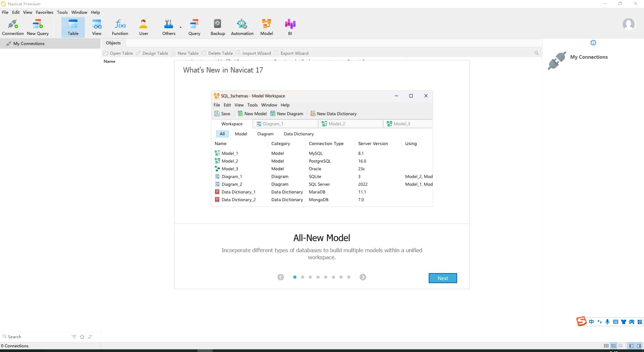The image size is (644, 352).
Task: Open the Backup toolbar button
Action: pyautogui.click(x=218, y=27)
